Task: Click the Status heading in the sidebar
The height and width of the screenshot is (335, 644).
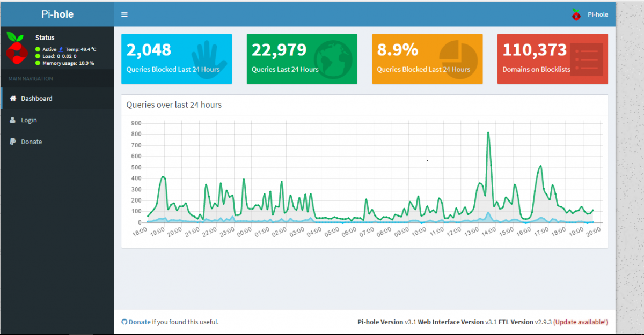Action: pyautogui.click(x=45, y=38)
